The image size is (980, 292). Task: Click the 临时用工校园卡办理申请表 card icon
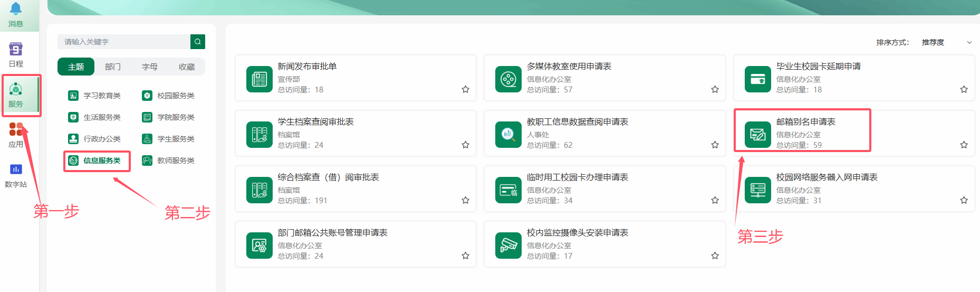pos(508,190)
